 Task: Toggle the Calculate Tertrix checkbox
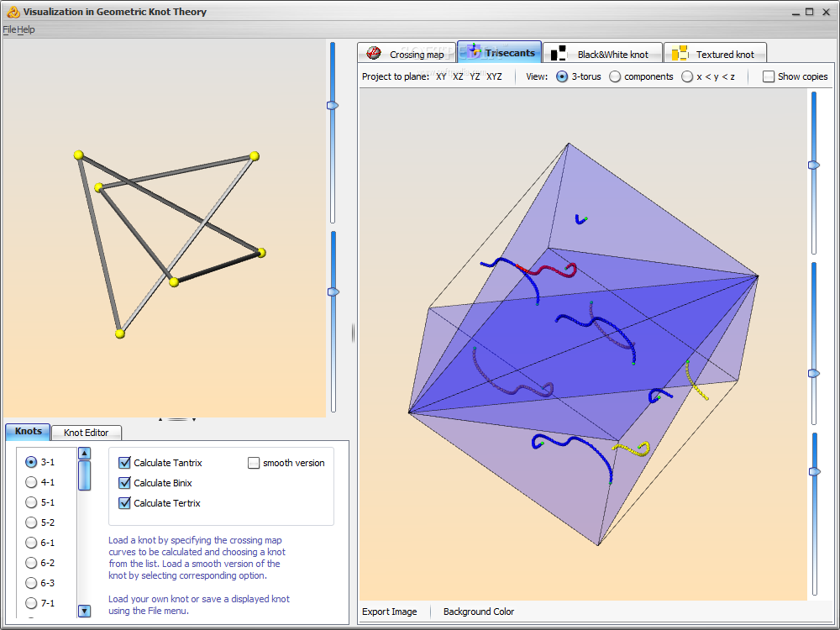125,503
